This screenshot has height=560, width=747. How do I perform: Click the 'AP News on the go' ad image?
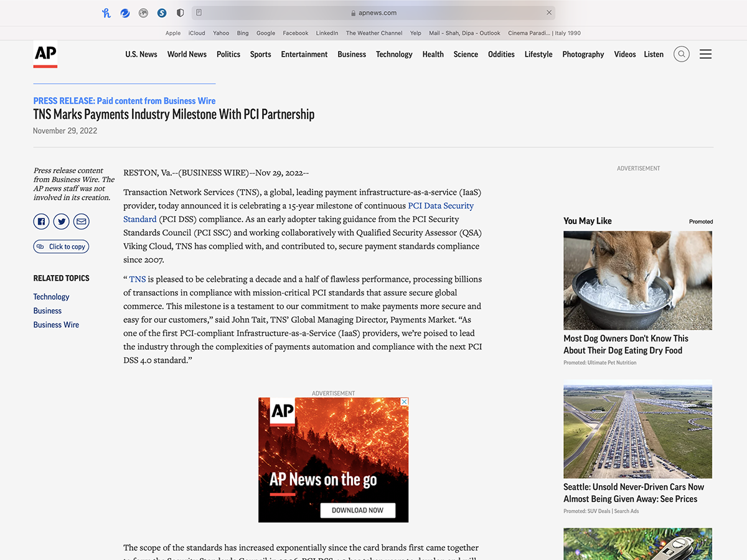pos(334,460)
